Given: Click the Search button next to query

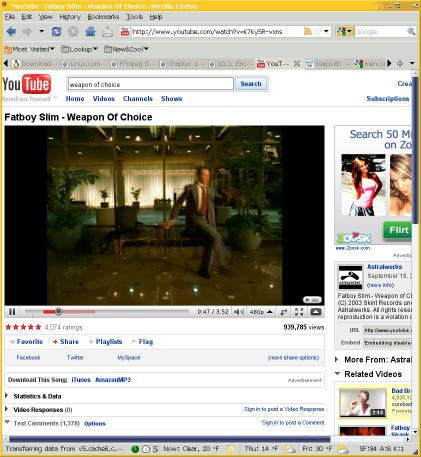Looking at the screenshot, I should tap(251, 84).
